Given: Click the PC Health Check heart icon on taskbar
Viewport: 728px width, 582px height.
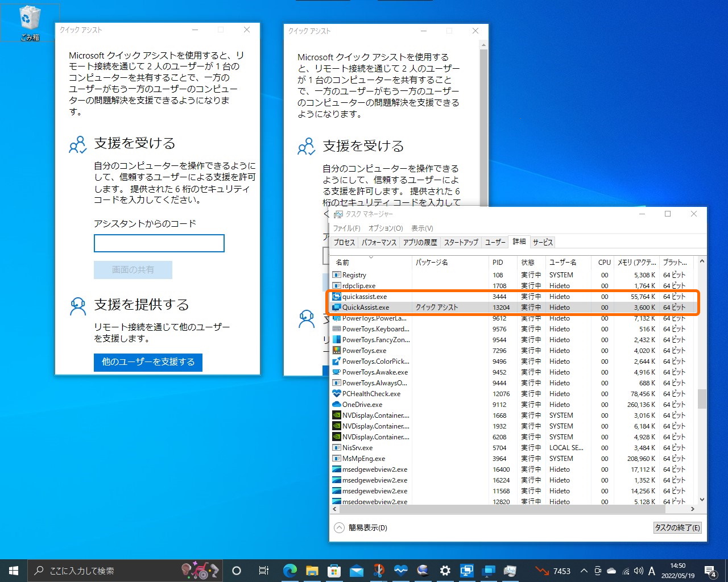Looking at the screenshot, I should (x=401, y=571).
